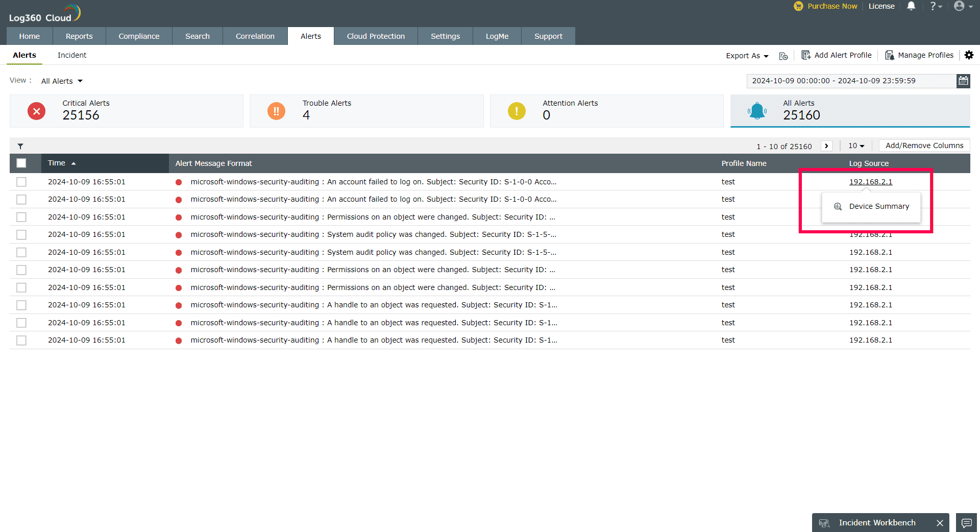The height and width of the screenshot is (532, 980).
Task: Check the third alert row checkbox
Action: click(21, 217)
